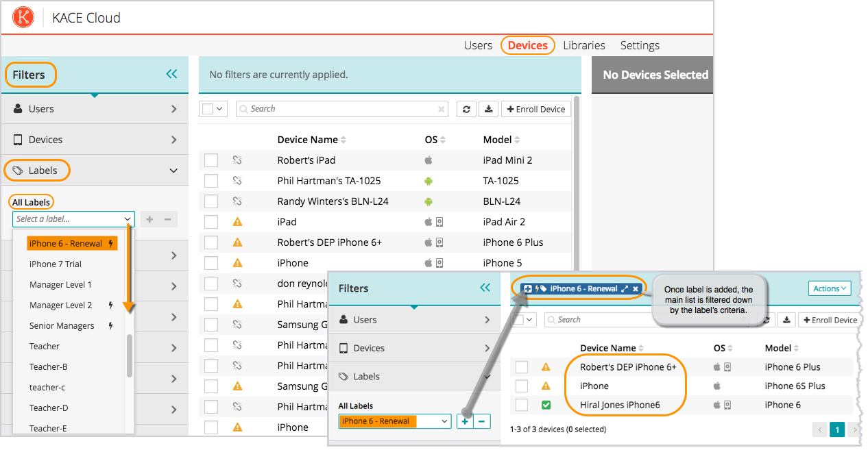This screenshot has height=450, width=868.
Task: Check the box for Robert's iPad
Action: [211, 160]
